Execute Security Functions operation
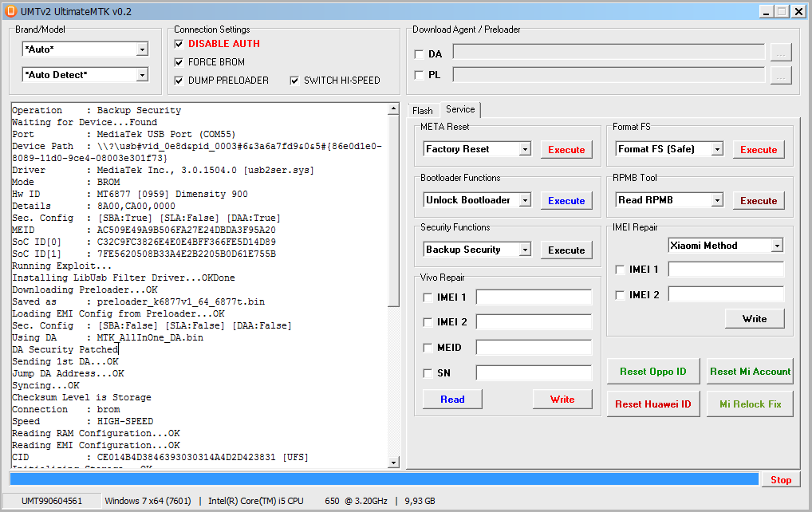This screenshot has height=512, width=812. coord(566,250)
